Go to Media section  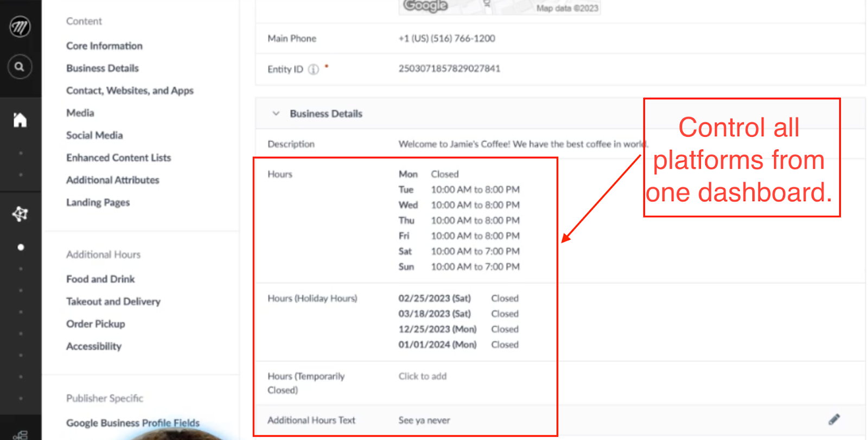point(80,113)
